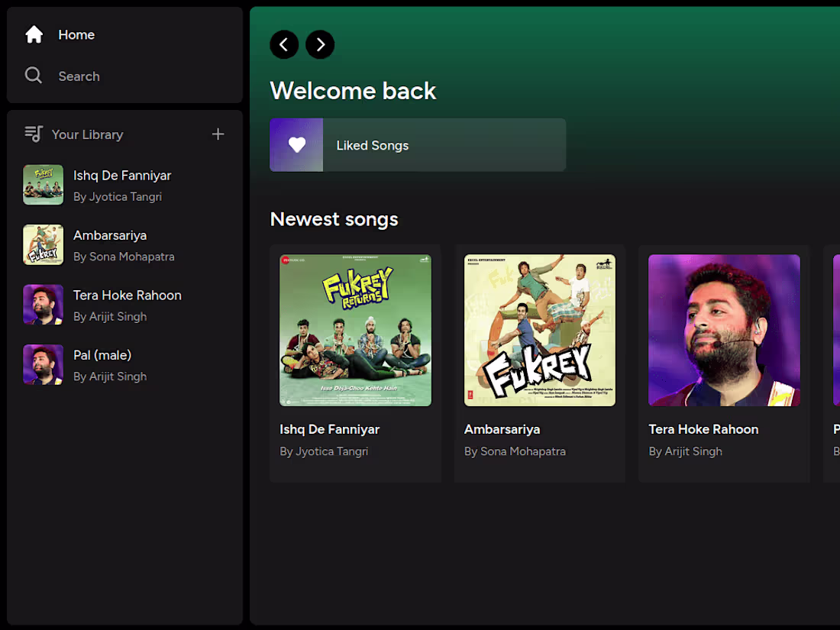
Task: Click the Your Library icon
Action: pyautogui.click(x=33, y=134)
